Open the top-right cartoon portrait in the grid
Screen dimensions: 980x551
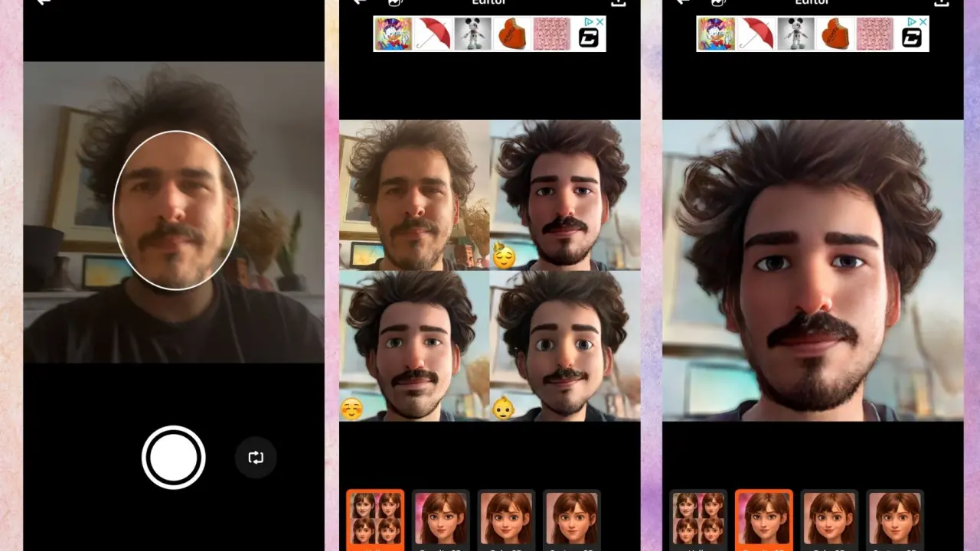point(565,194)
